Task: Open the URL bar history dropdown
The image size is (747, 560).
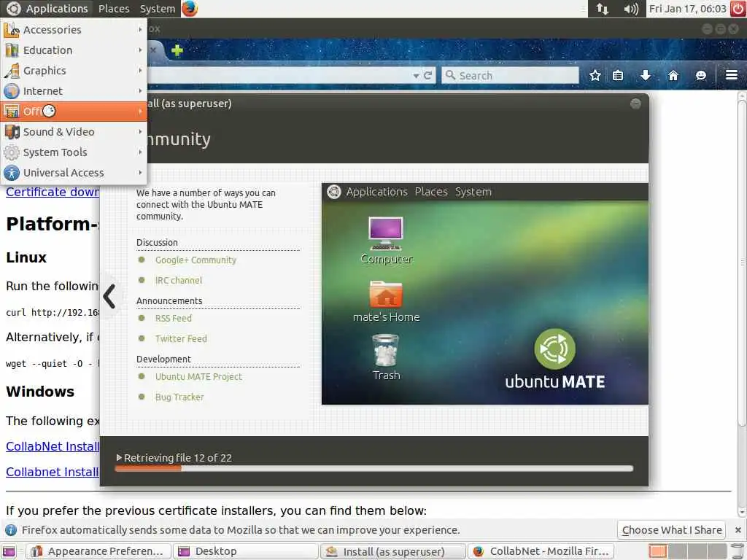Action: click(416, 76)
